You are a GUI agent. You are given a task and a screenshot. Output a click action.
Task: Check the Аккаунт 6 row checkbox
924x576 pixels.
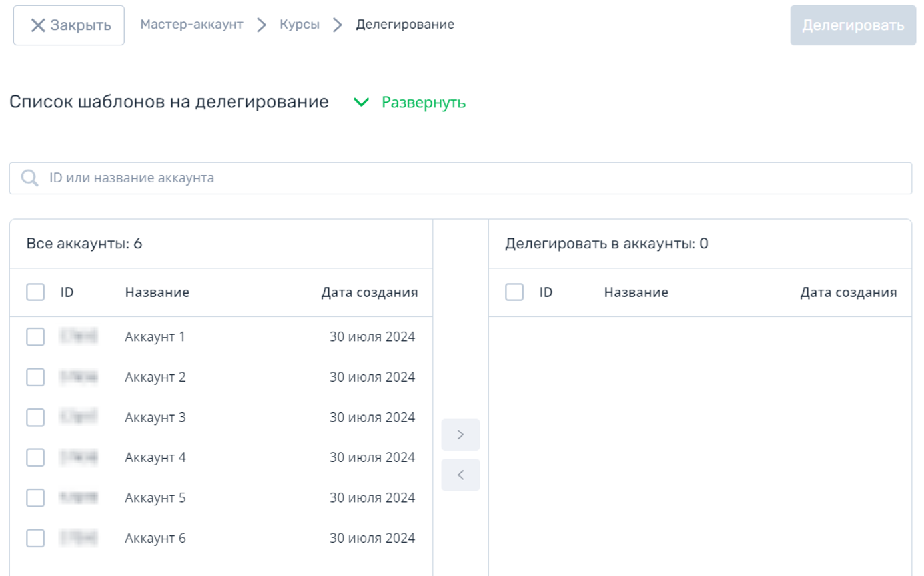click(x=35, y=539)
